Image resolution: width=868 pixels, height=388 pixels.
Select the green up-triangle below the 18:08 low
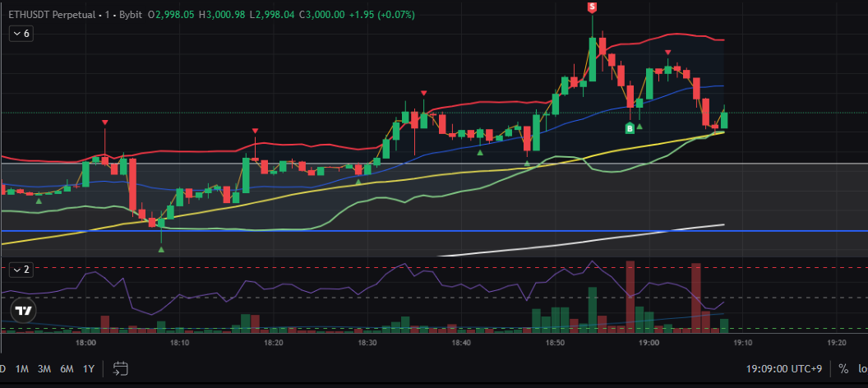[161, 248]
